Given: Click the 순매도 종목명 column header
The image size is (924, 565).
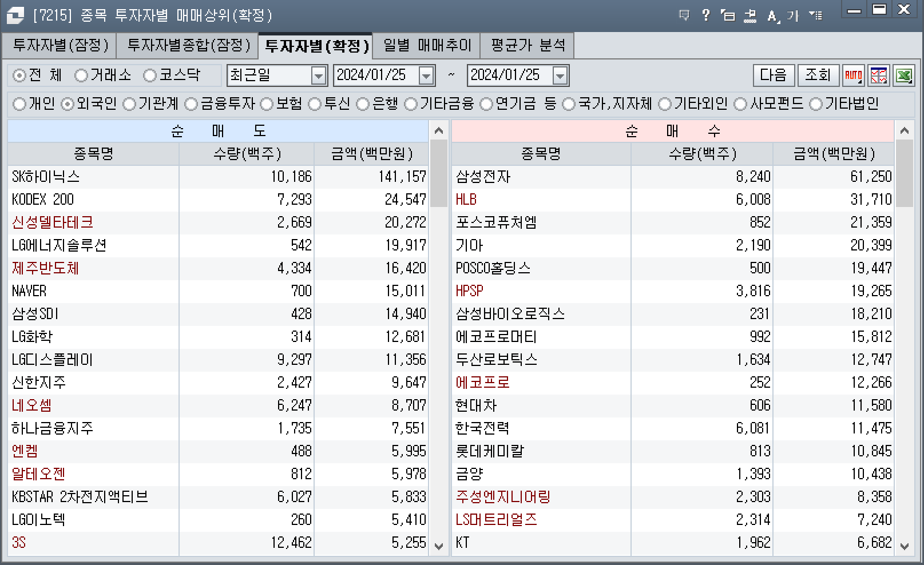Looking at the screenshot, I should click(93, 154).
